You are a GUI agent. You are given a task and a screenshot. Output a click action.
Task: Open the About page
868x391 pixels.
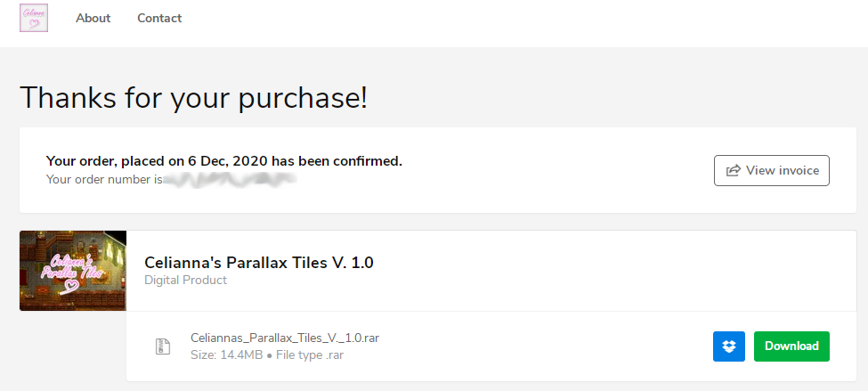click(93, 19)
